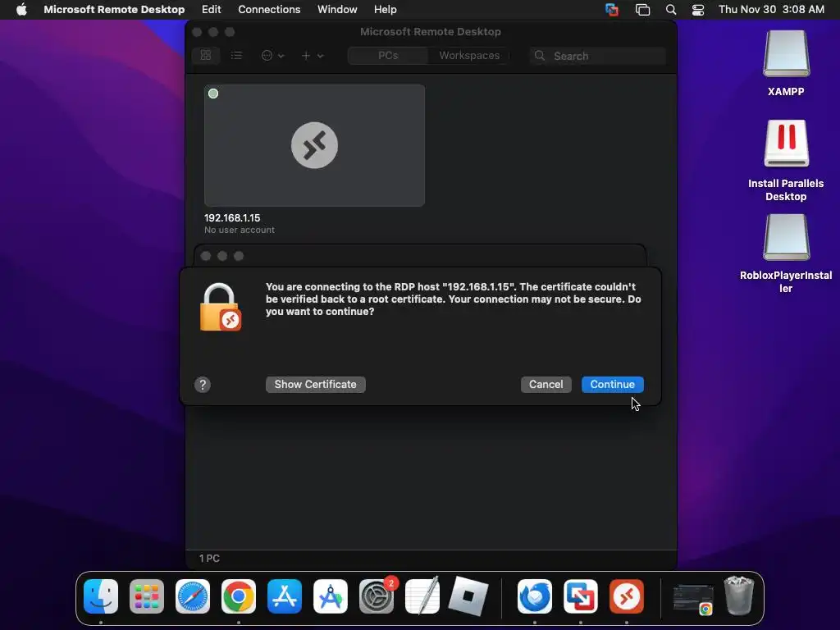
Task: Open the Trash from the Dock
Action: click(x=739, y=596)
